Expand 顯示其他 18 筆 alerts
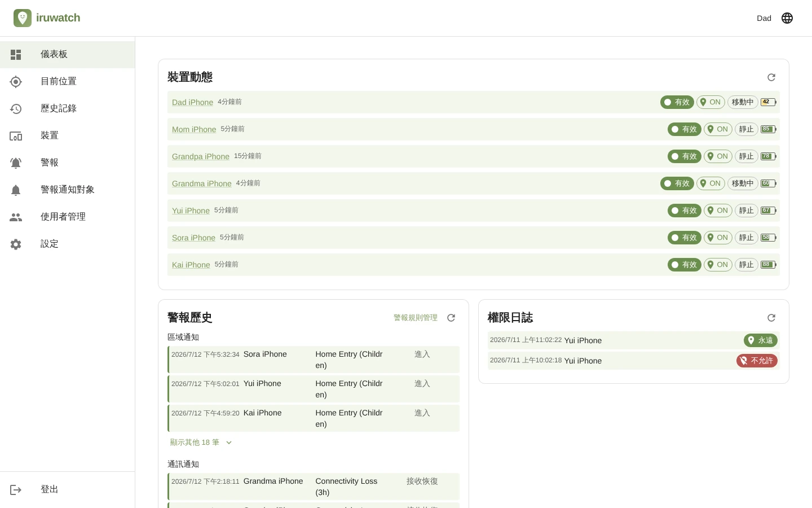This screenshot has height=508, width=812. pyautogui.click(x=201, y=443)
